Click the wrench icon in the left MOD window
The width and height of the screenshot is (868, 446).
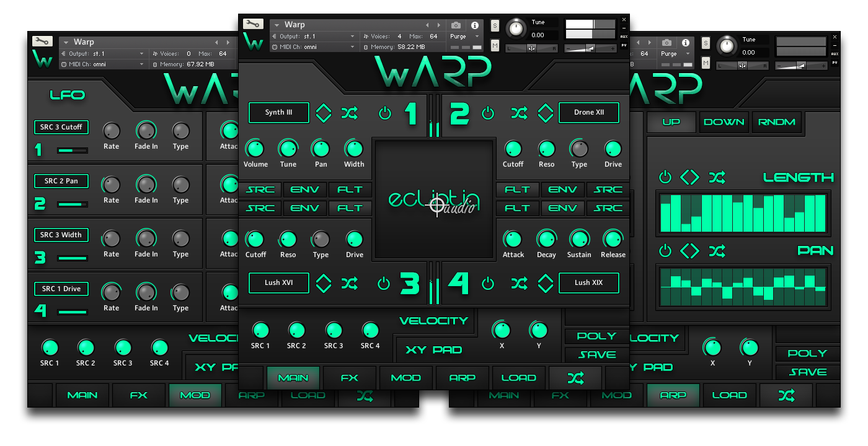pyautogui.click(x=42, y=42)
